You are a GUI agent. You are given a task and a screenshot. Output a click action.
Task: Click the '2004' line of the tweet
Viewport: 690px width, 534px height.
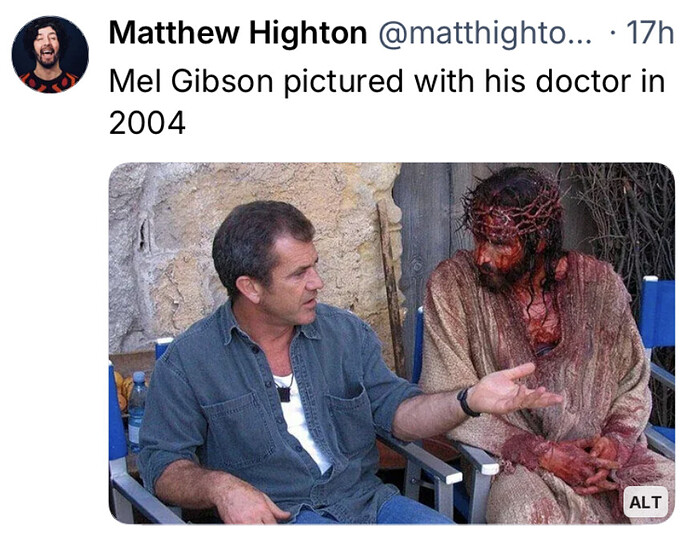(147, 123)
